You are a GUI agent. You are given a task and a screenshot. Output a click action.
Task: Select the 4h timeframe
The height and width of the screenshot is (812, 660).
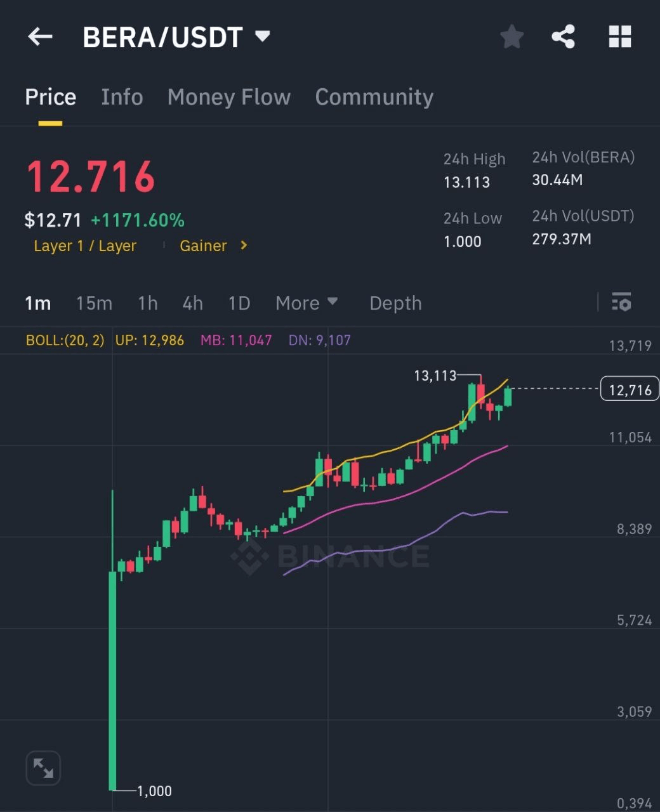click(192, 303)
